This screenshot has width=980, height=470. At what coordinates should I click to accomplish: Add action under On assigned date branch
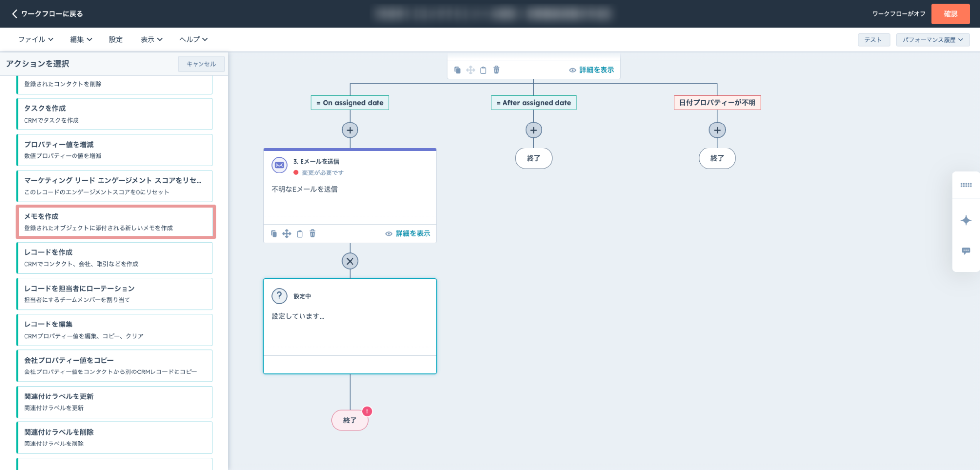(x=350, y=130)
